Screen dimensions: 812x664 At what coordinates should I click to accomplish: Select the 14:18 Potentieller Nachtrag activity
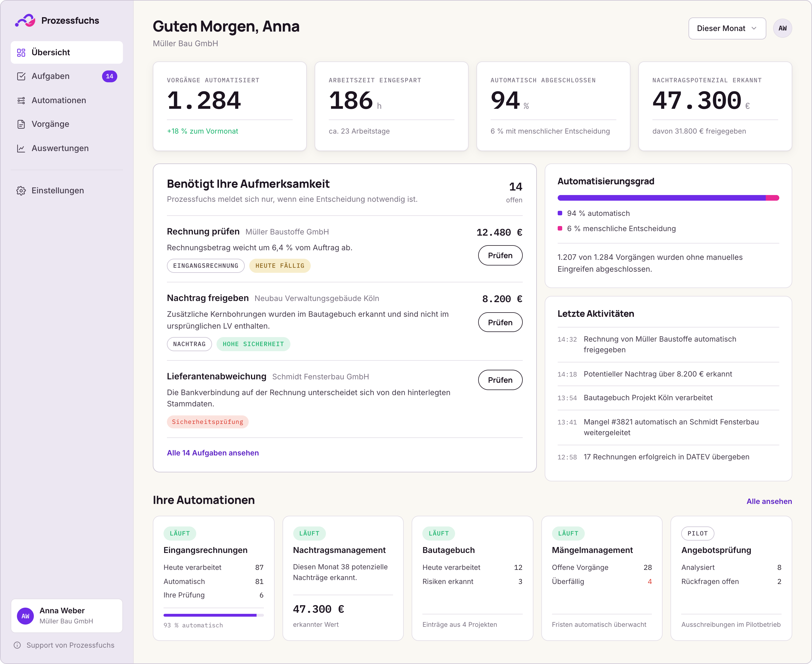point(668,374)
